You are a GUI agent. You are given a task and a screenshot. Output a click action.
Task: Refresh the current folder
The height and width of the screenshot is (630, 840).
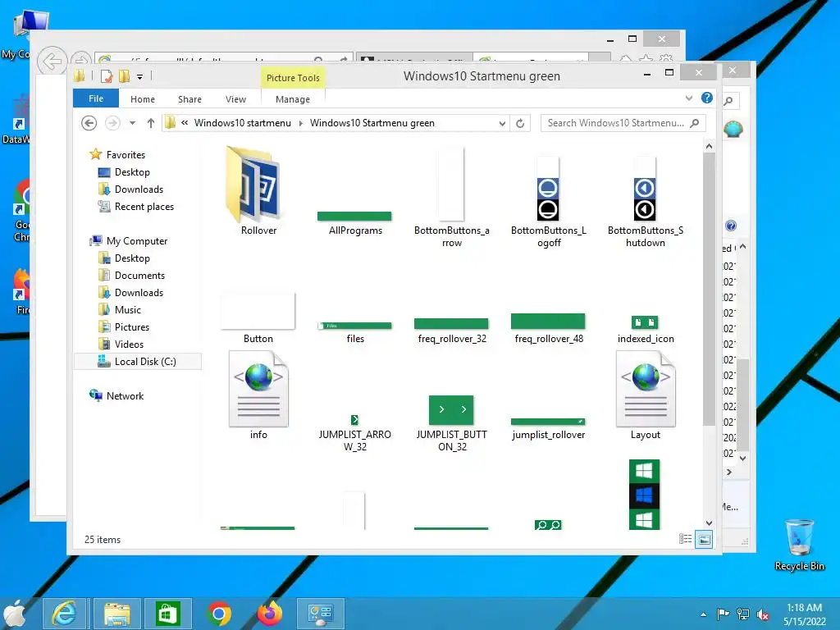tap(520, 123)
